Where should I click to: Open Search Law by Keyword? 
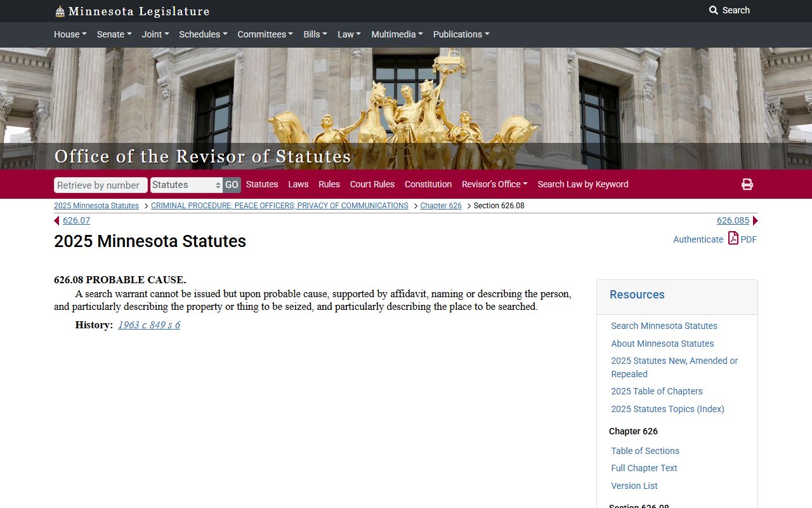(583, 184)
